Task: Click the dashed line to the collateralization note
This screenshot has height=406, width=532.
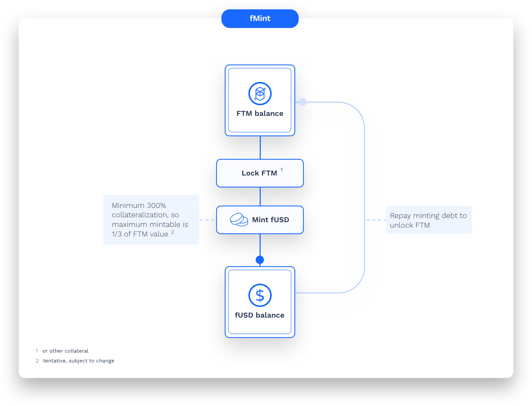Action: 207,220
